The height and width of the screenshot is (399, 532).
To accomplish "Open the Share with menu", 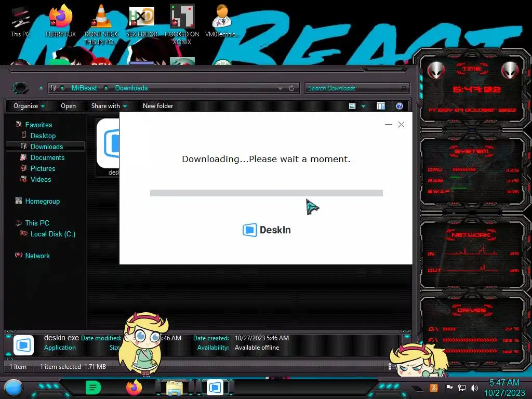I will point(109,106).
